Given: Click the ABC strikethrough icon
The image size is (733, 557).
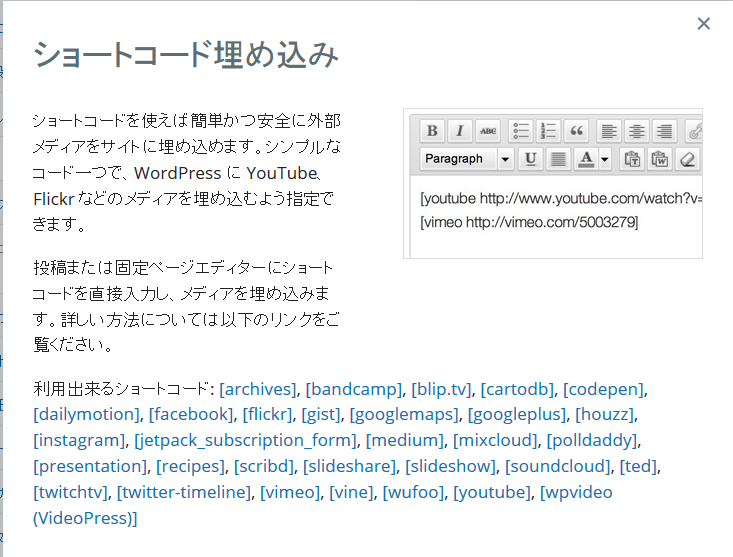Looking at the screenshot, I should pyautogui.click(x=488, y=131).
